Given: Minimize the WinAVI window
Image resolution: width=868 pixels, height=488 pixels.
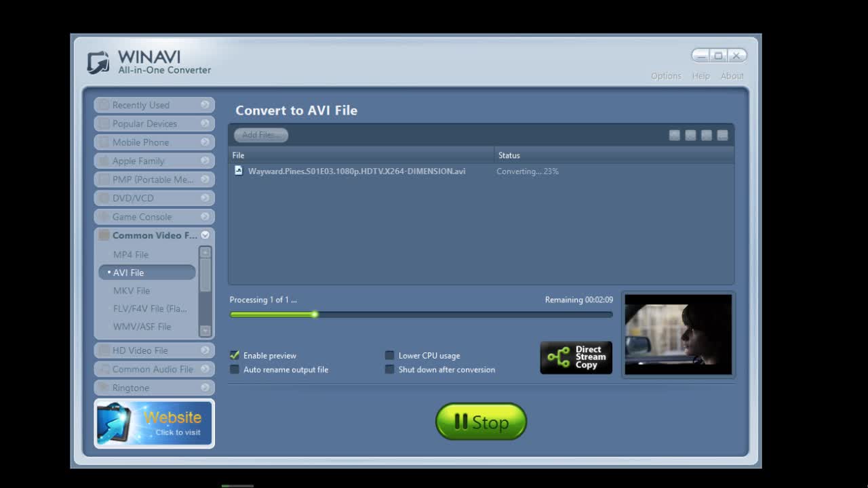Looking at the screenshot, I should point(701,56).
